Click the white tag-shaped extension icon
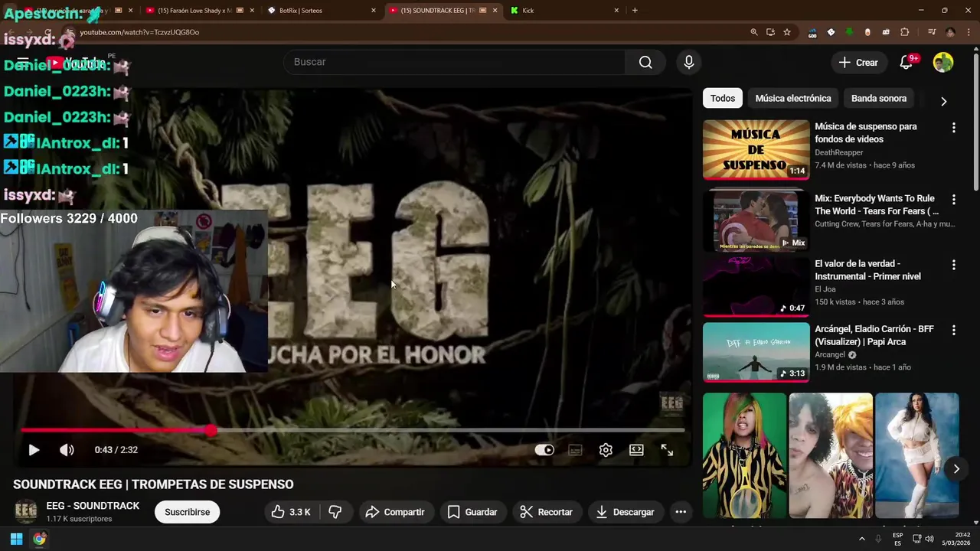The image size is (980, 551). pyautogui.click(x=831, y=32)
